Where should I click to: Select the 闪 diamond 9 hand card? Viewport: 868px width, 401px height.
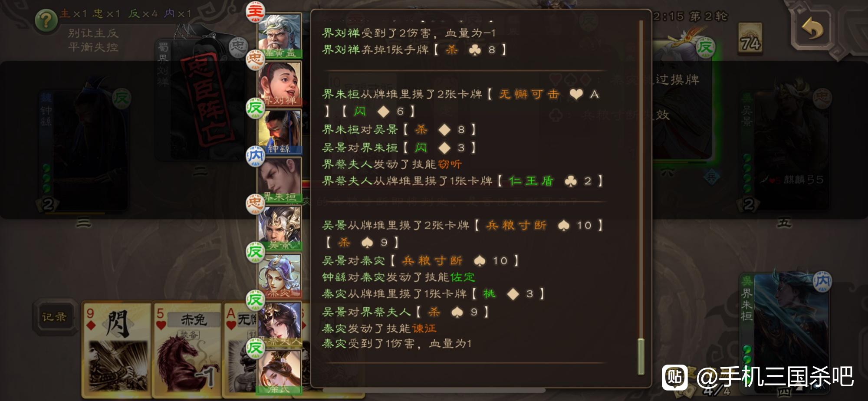pos(116,350)
